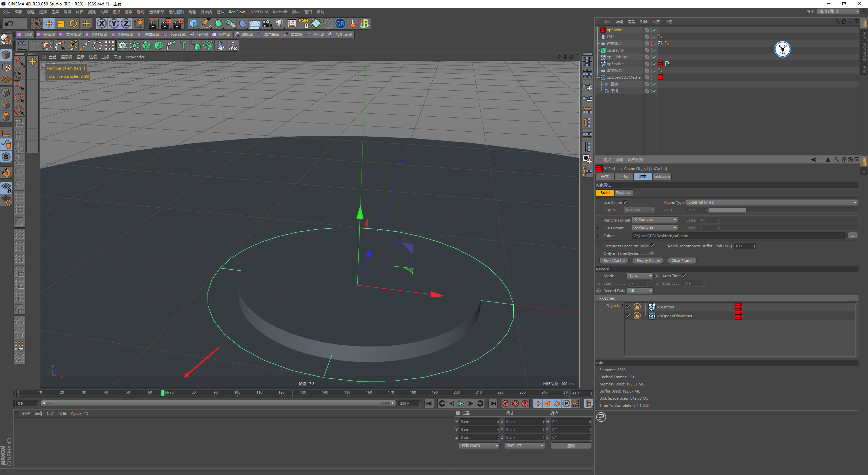
Task: Click the current frame marker on timeline
Action: tap(163, 393)
